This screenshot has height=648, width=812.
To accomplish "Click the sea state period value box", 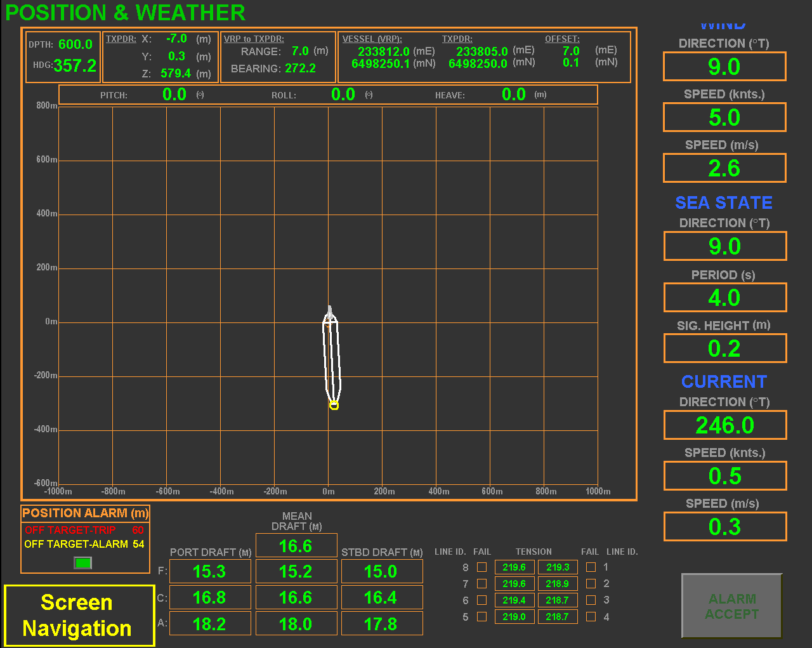I will point(724,298).
